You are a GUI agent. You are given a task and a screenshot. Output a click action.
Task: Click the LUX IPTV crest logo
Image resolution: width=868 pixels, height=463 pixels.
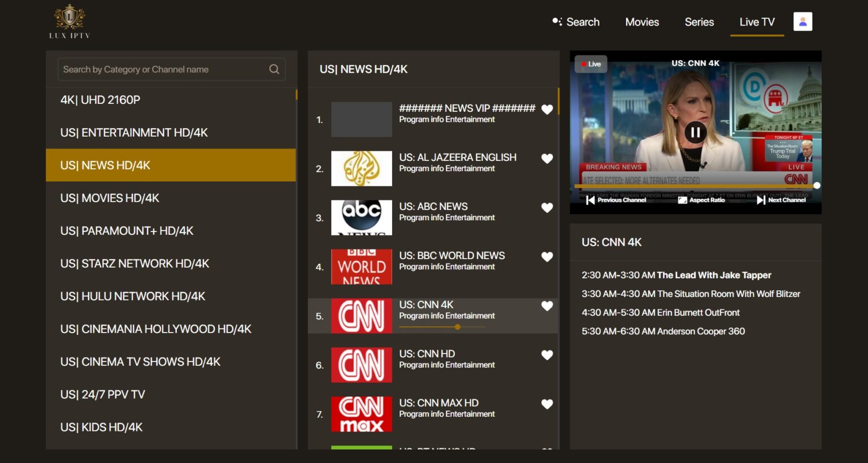click(69, 17)
